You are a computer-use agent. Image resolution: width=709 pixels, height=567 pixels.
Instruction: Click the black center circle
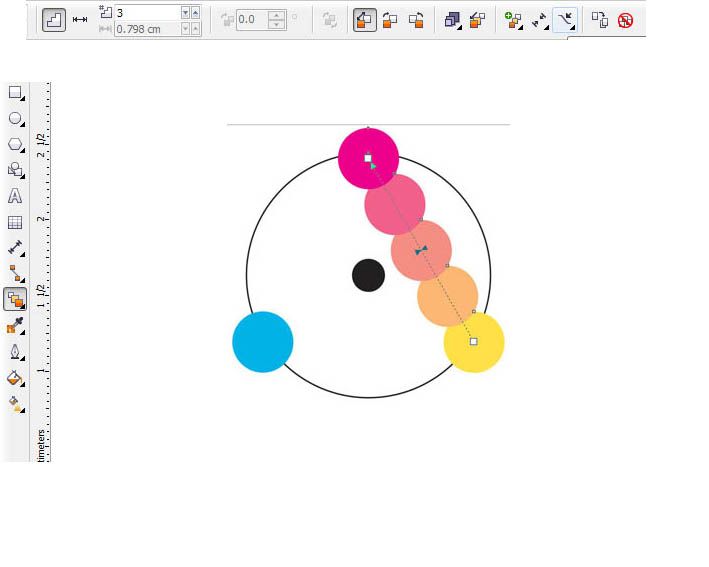pyautogui.click(x=368, y=275)
